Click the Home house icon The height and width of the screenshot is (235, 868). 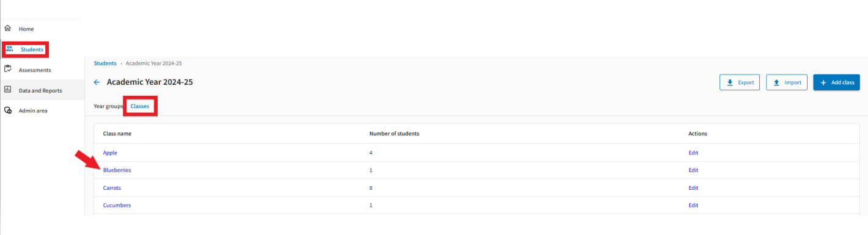click(x=8, y=29)
